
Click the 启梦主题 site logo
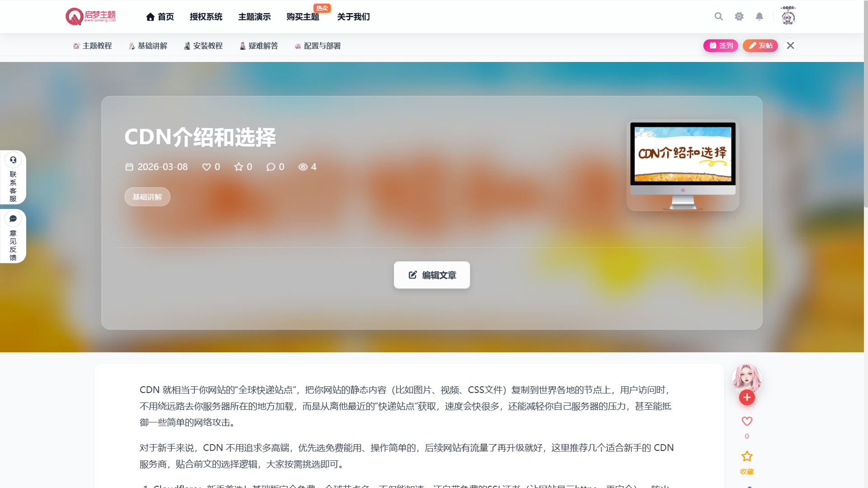[x=91, y=17]
